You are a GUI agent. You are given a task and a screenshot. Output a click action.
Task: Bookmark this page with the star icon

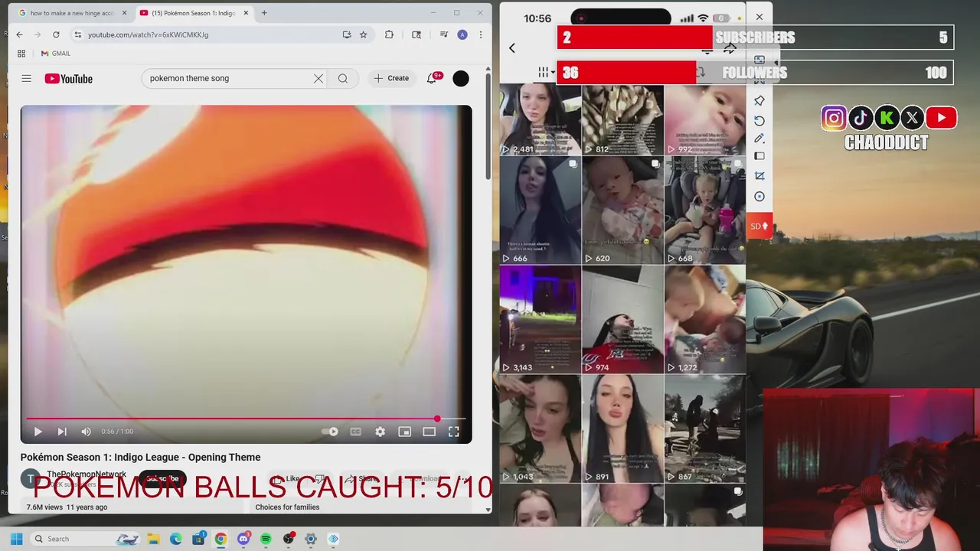(x=364, y=34)
